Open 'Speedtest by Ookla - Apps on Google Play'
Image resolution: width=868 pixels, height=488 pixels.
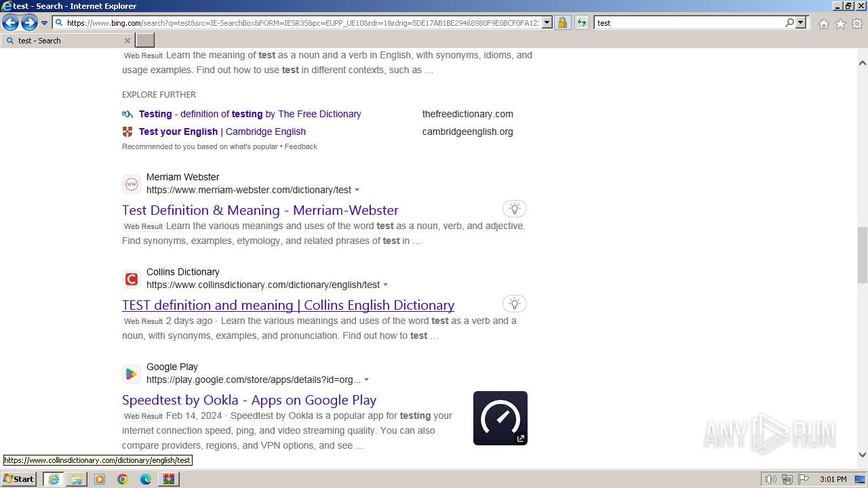click(x=249, y=400)
